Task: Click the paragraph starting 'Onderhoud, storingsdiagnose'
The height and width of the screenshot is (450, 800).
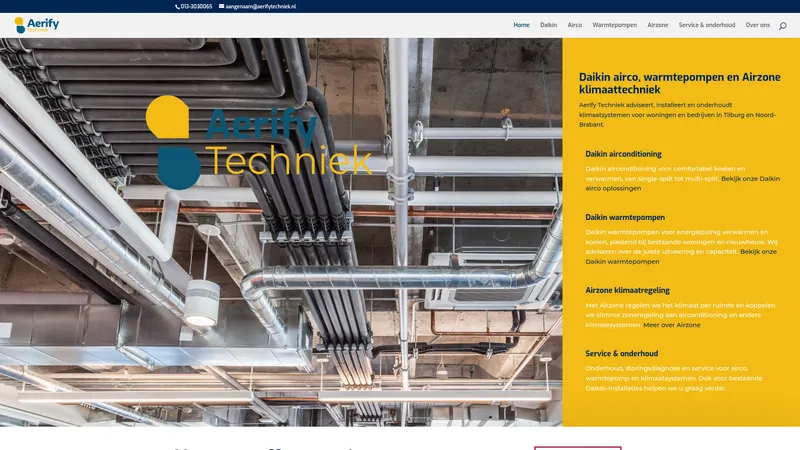Action: (x=673, y=378)
